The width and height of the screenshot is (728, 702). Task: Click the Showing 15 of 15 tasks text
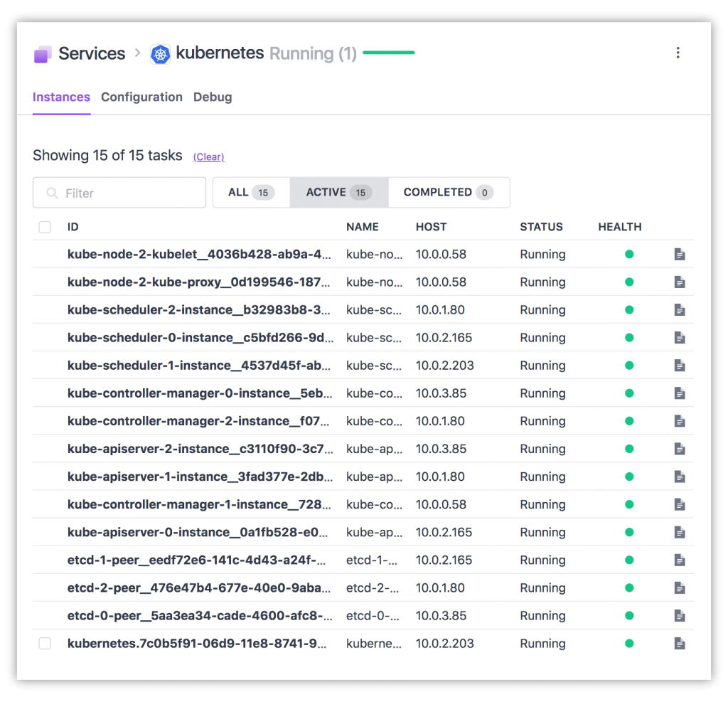pos(107,155)
